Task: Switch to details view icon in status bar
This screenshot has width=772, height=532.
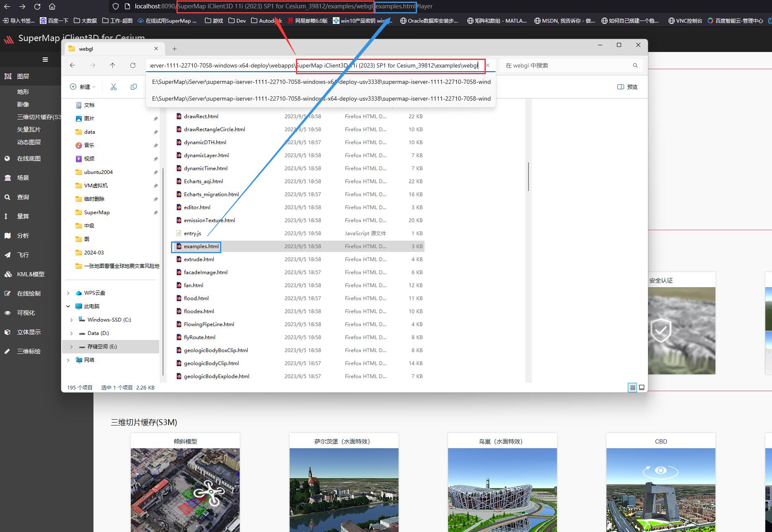Action: point(632,387)
